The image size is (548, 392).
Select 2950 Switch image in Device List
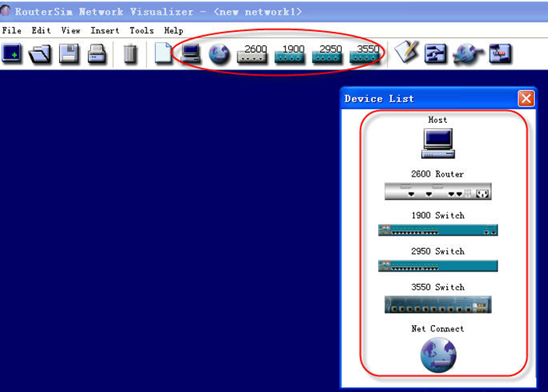click(x=438, y=266)
